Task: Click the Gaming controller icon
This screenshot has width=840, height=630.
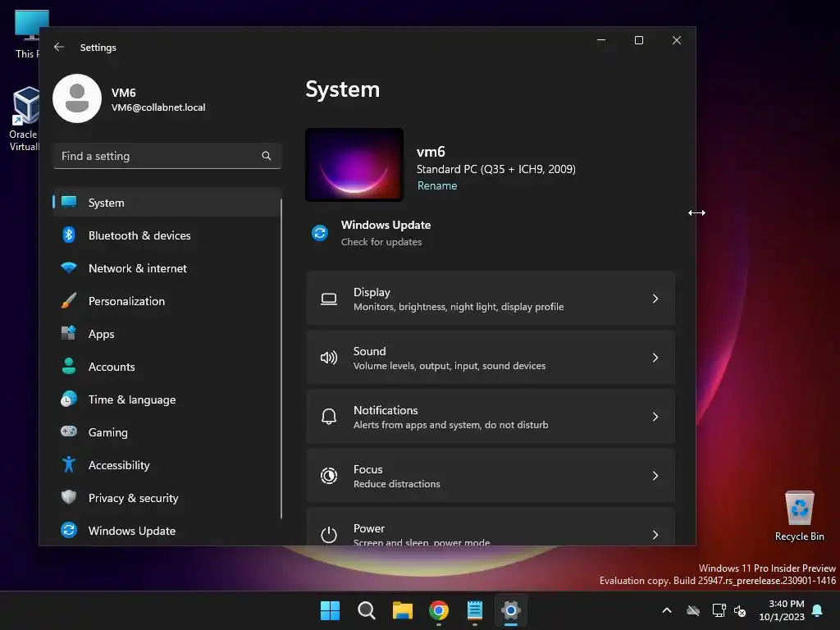Action: (x=69, y=431)
